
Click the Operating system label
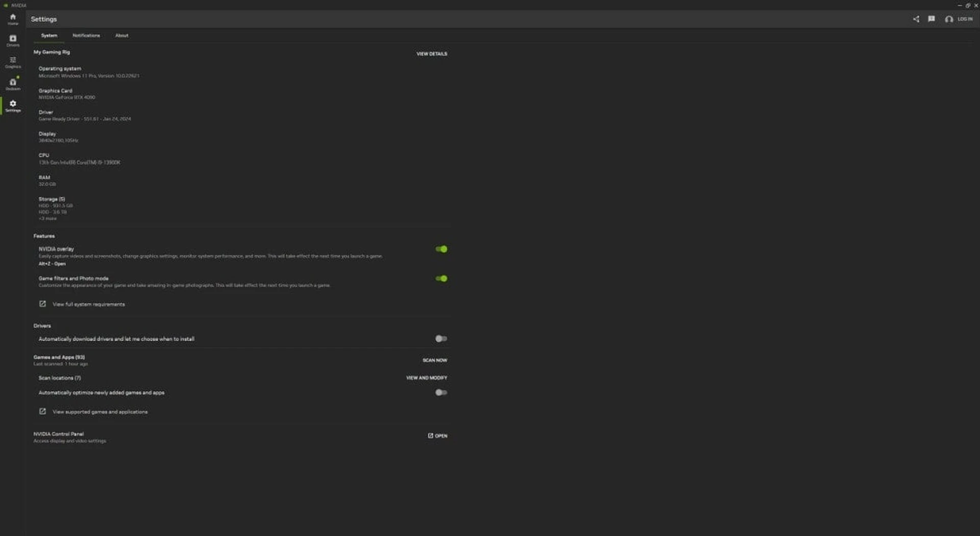coord(60,68)
